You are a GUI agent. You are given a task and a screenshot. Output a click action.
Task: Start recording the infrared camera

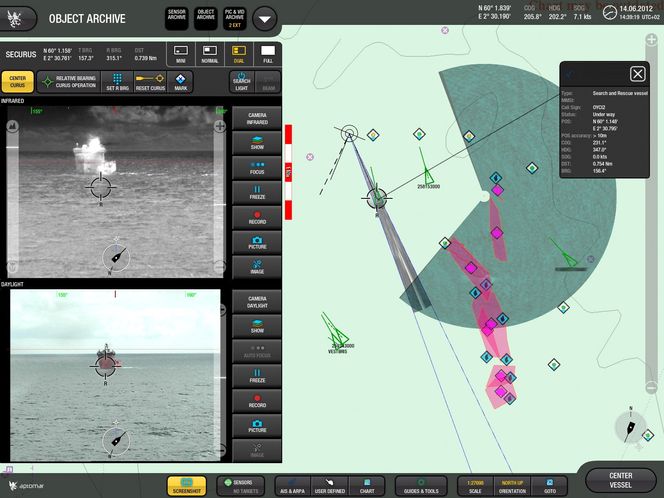[257, 216]
